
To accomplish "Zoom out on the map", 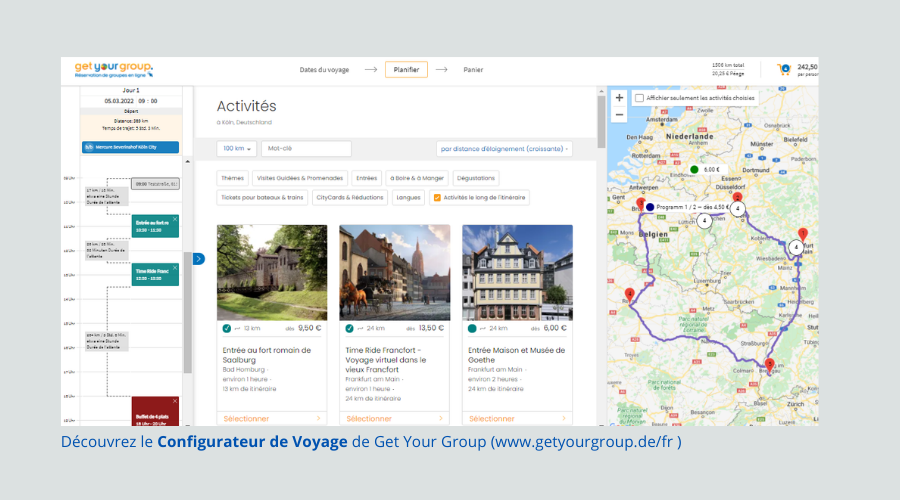I will click(619, 114).
